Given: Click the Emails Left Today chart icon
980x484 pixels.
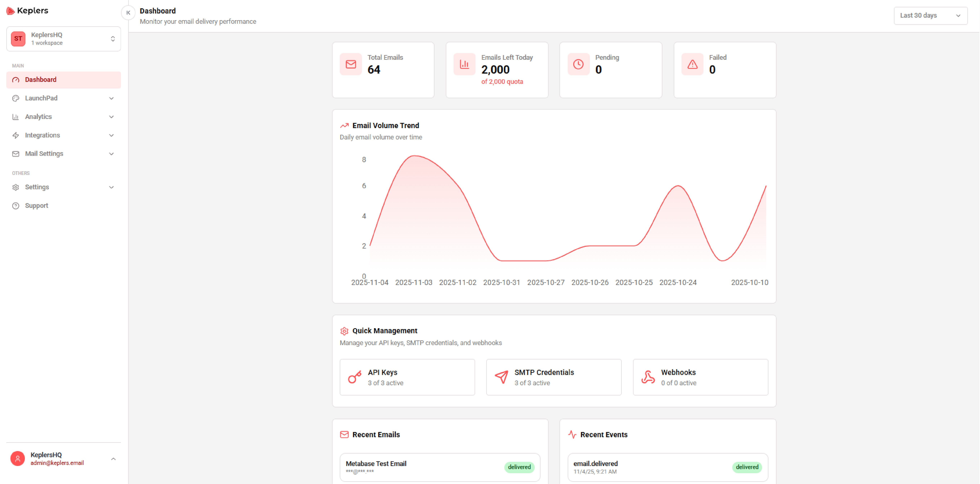Looking at the screenshot, I should point(464,64).
